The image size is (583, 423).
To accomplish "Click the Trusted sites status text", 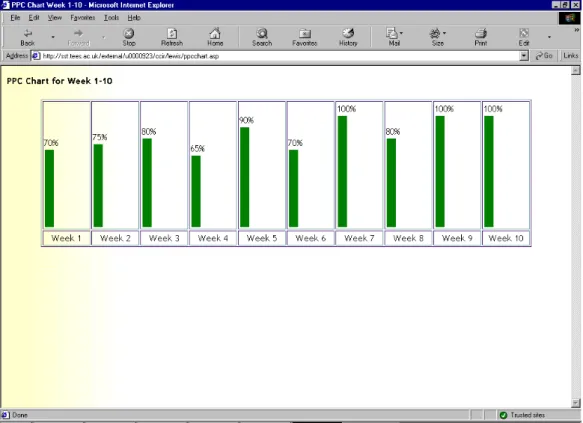I will (527, 415).
